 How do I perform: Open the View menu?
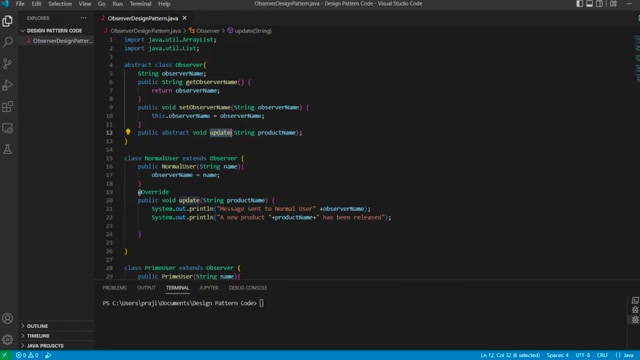click(x=84, y=4)
